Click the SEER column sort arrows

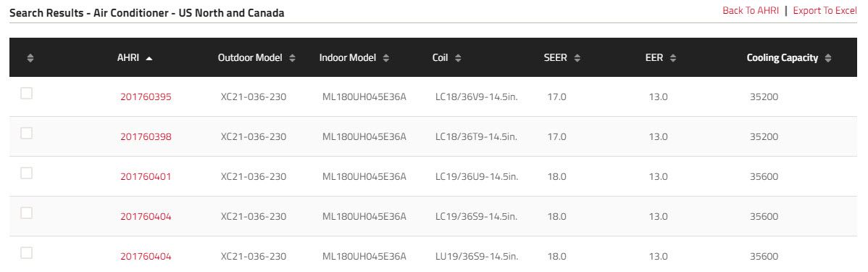pos(577,58)
